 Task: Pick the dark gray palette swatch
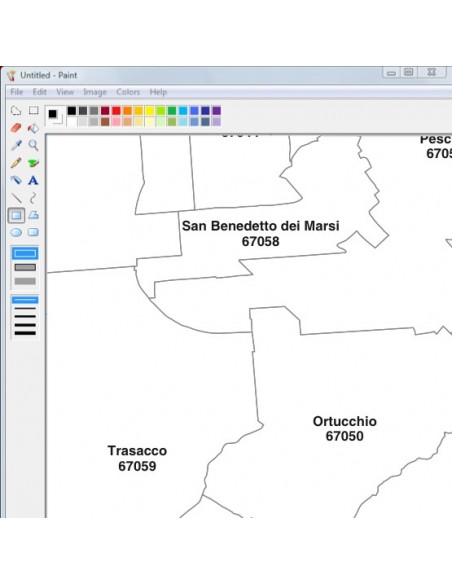coord(83,111)
